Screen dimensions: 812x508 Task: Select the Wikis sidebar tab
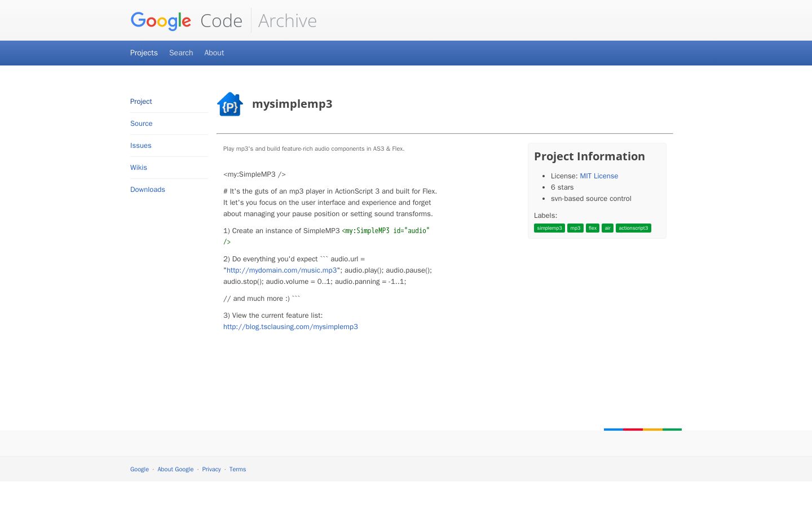[x=139, y=168]
